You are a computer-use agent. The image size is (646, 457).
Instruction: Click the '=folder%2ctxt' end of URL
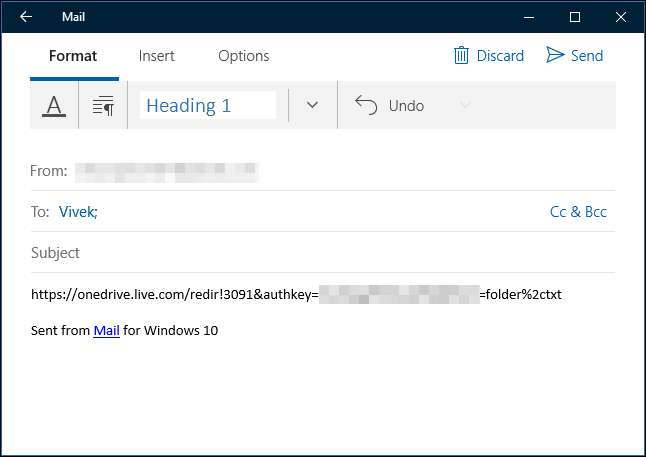pyautogui.click(x=520, y=294)
